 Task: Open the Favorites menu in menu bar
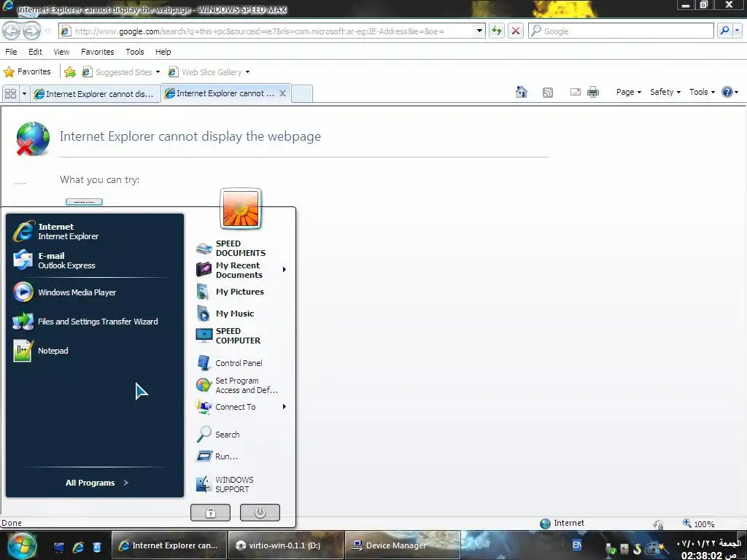click(98, 52)
